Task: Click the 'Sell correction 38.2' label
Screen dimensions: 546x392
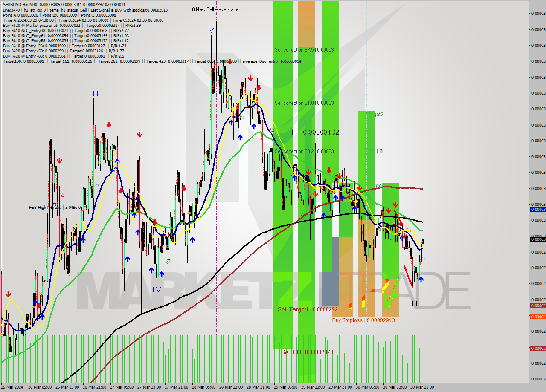Action: click(x=304, y=151)
